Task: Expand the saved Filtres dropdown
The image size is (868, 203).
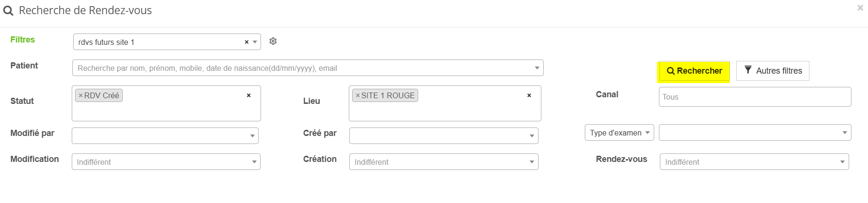Action: (255, 42)
